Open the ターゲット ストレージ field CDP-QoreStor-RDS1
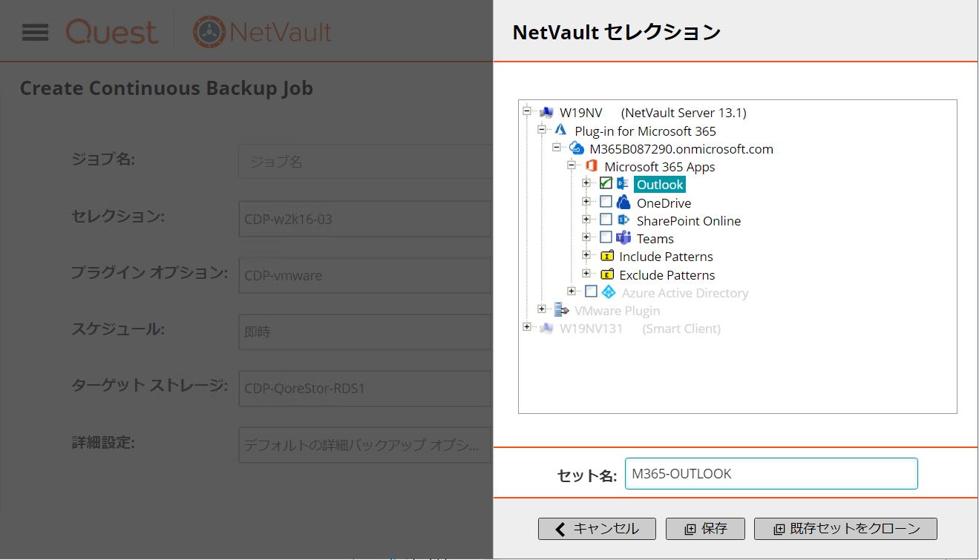The height and width of the screenshot is (560, 979). tap(366, 388)
